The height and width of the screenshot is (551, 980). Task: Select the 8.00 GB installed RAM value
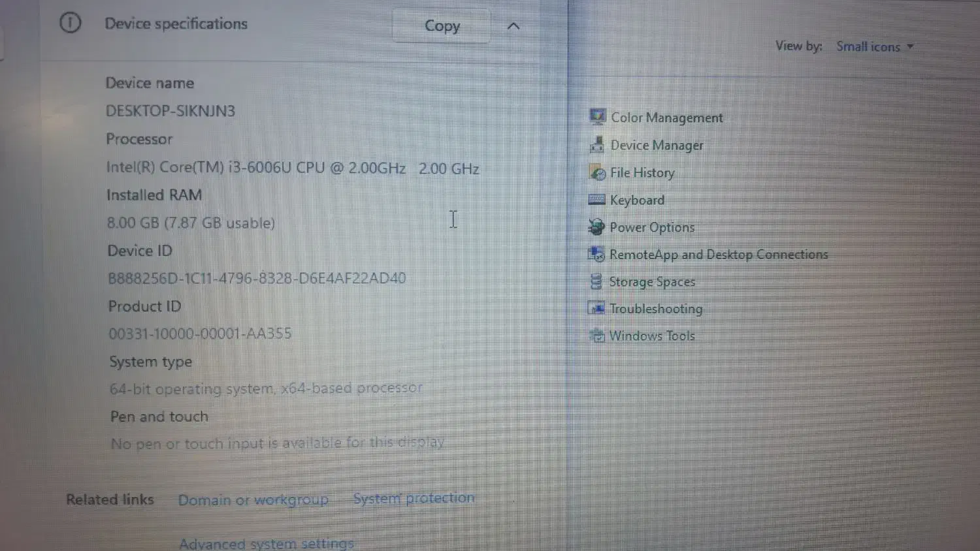point(191,223)
